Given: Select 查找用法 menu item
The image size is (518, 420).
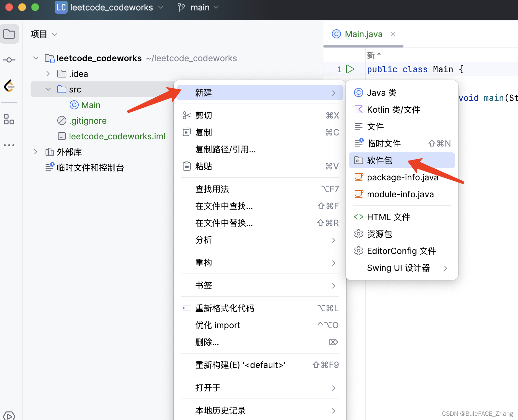Looking at the screenshot, I should coord(260,189).
